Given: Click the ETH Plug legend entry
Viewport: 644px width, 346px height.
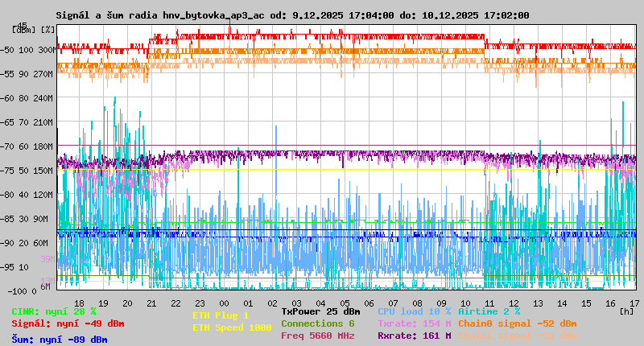Looking at the screenshot, I should pyautogui.click(x=221, y=315).
